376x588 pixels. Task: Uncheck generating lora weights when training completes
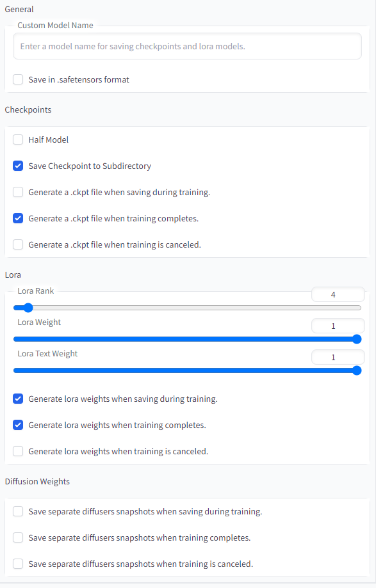pos(18,425)
